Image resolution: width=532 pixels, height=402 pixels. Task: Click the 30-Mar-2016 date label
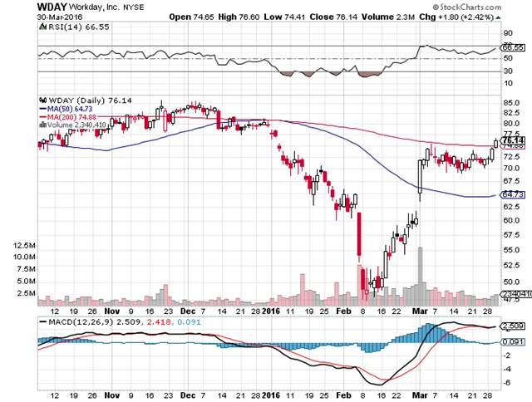point(59,17)
